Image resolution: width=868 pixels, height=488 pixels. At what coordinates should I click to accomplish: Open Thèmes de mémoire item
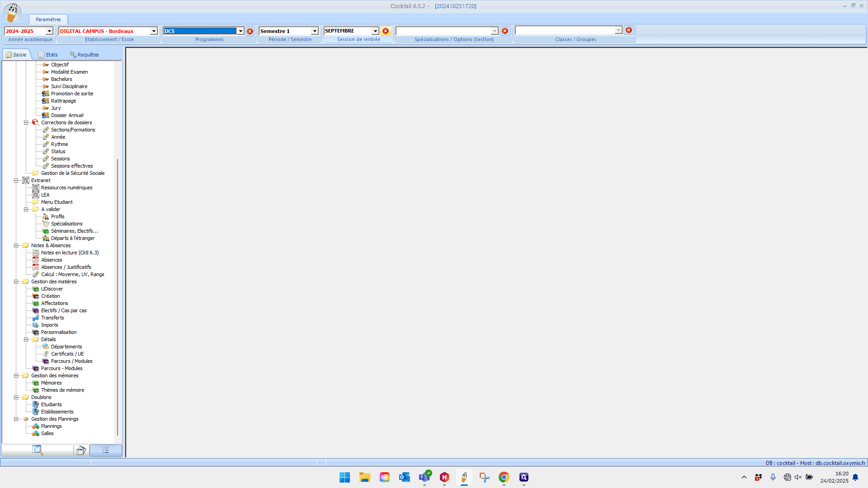click(62, 390)
